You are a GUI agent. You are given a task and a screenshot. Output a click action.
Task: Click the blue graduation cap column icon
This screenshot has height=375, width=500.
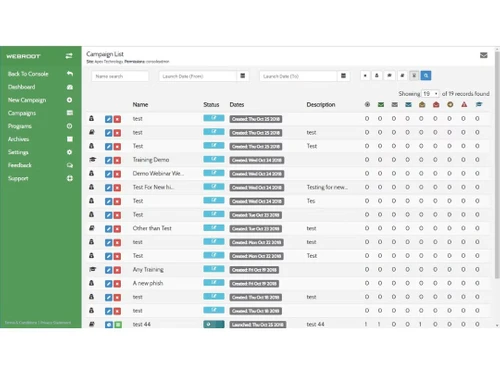479,105
